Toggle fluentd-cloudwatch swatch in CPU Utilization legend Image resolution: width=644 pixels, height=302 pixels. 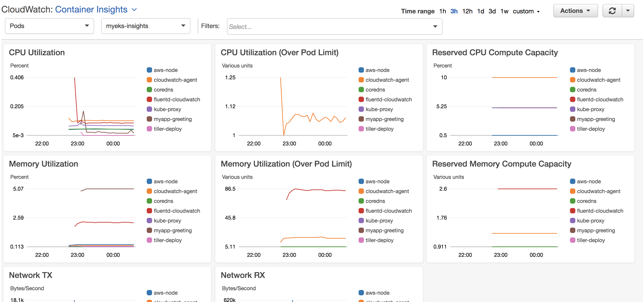click(149, 99)
